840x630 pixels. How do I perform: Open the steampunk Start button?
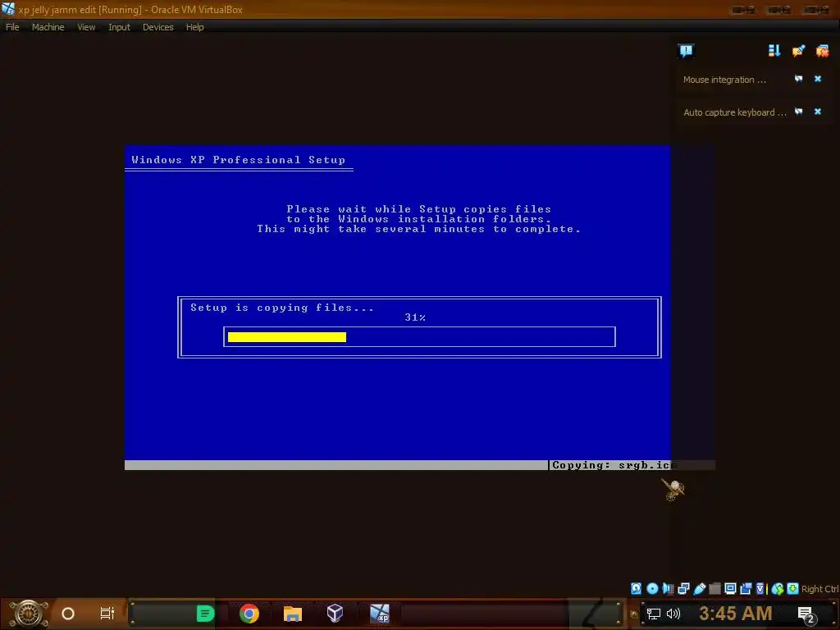point(29,614)
